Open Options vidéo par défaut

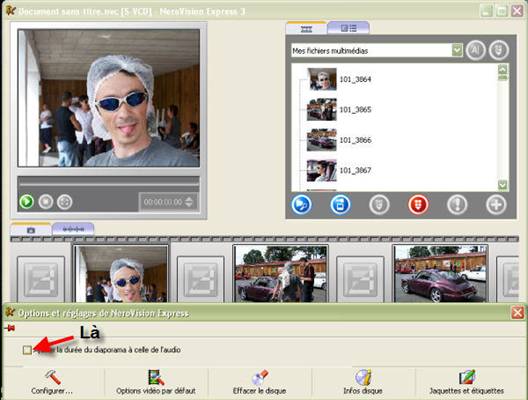point(156,382)
